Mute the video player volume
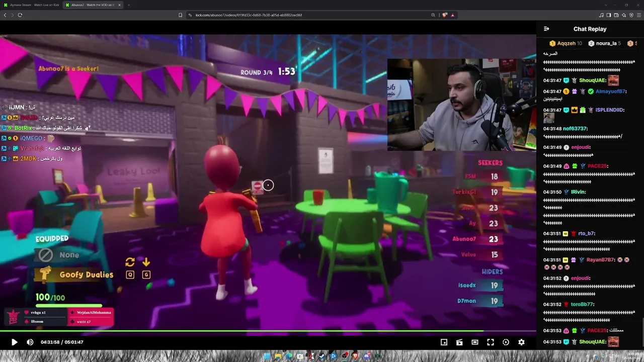Image resolution: width=644 pixels, height=362 pixels. [x=30, y=342]
